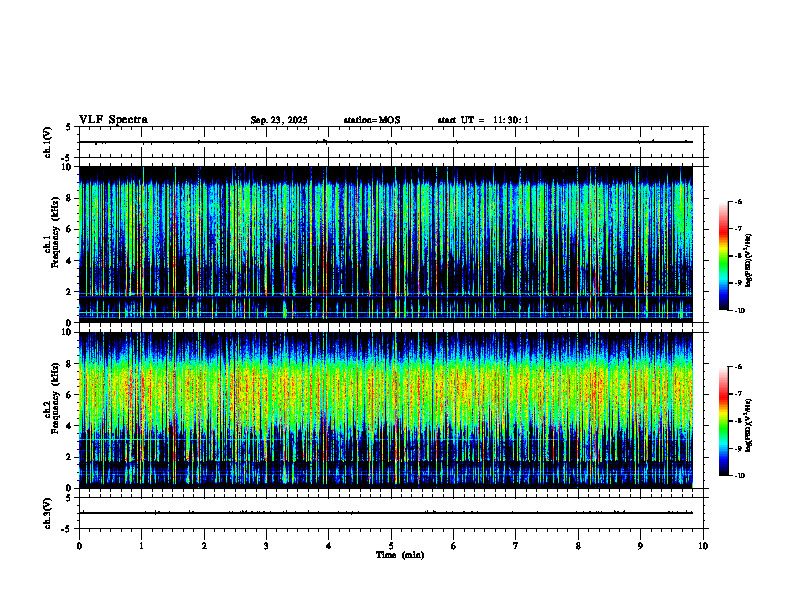This screenshot has height=612, width=792.
Task: Click ch.2 frequency tick label "2"
Action: pos(70,457)
